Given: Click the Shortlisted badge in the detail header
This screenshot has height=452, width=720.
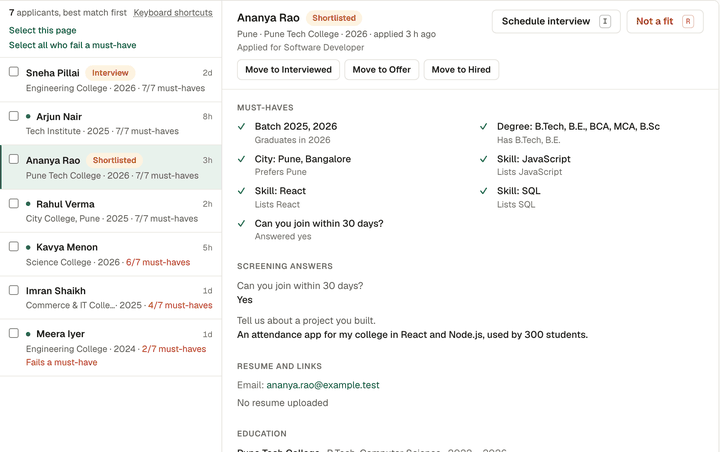Looking at the screenshot, I should click(334, 18).
